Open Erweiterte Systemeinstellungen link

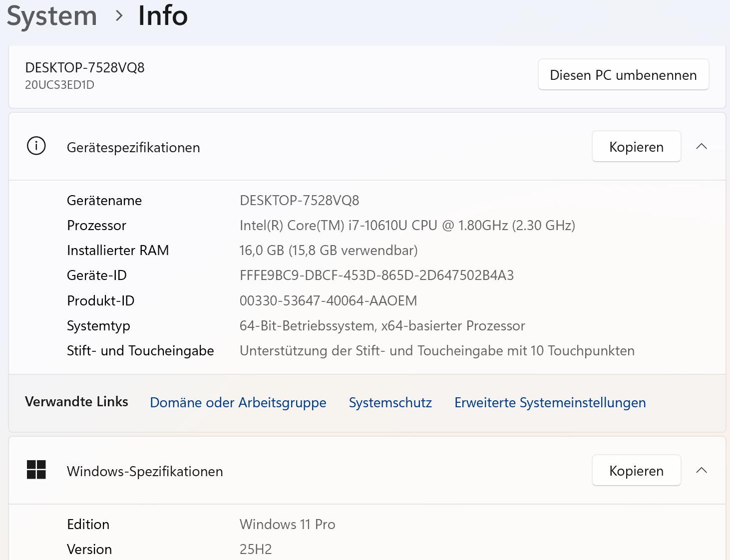[550, 402]
